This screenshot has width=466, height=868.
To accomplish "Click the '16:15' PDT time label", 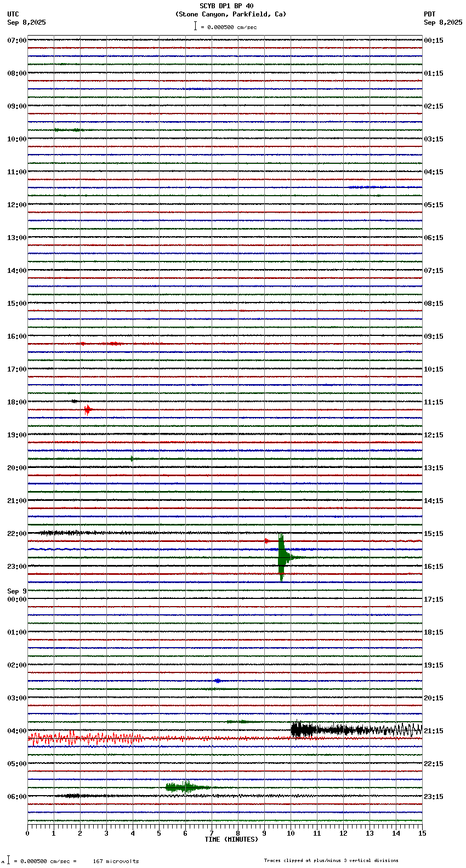I will coord(434,567).
